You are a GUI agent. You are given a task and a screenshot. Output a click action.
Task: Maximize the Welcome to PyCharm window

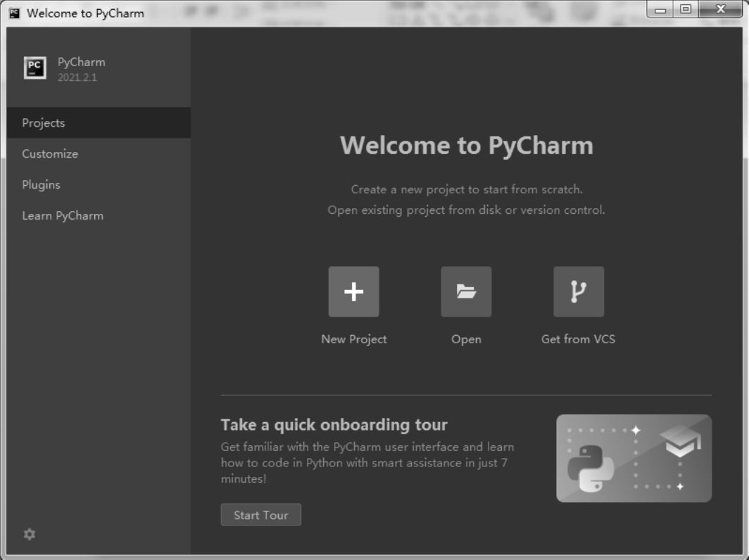pyautogui.click(x=685, y=10)
